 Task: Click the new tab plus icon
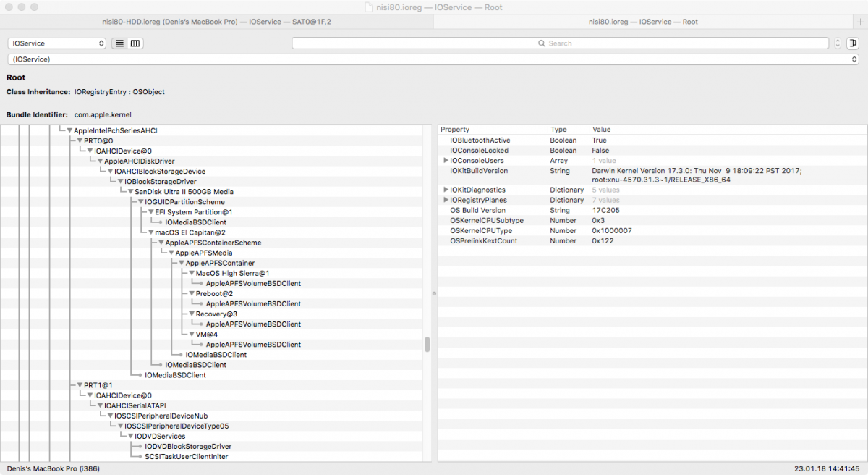tap(860, 22)
